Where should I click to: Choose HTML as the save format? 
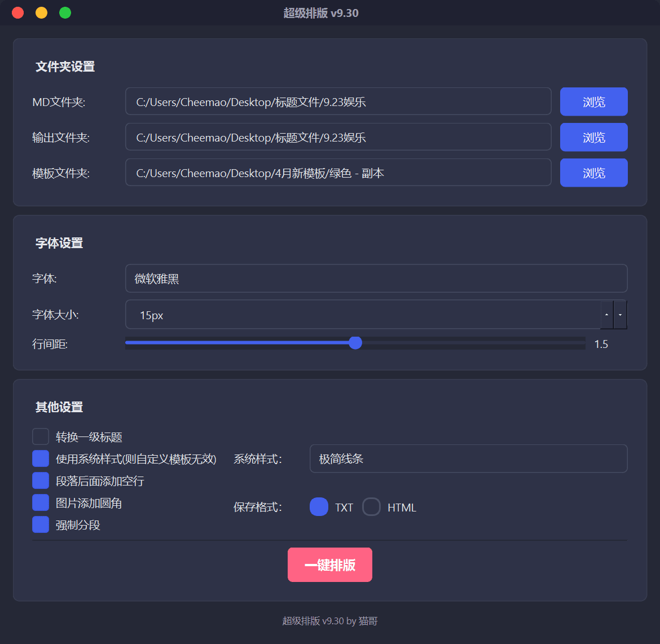[371, 507]
